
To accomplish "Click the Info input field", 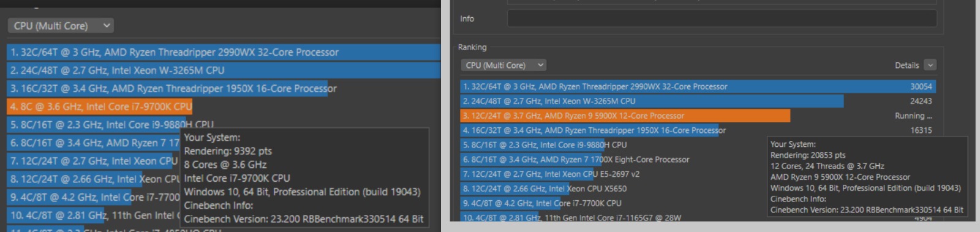I will click(x=722, y=18).
